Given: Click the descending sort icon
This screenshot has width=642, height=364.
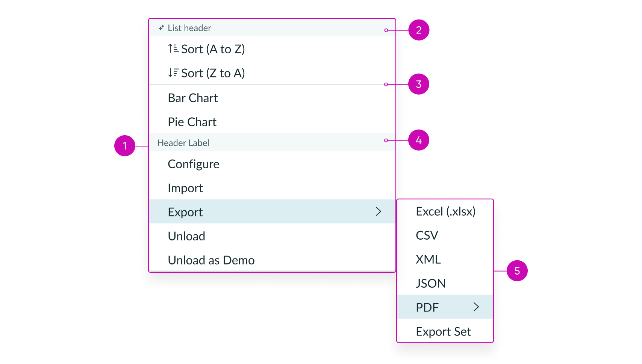Looking at the screenshot, I should [173, 72].
